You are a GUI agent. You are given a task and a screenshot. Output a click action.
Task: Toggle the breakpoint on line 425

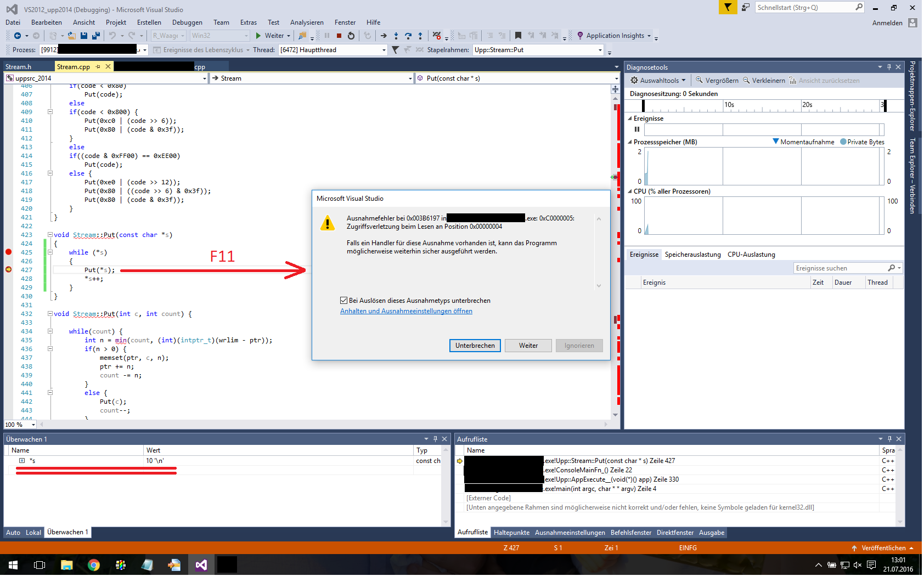click(x=8, y=252)
